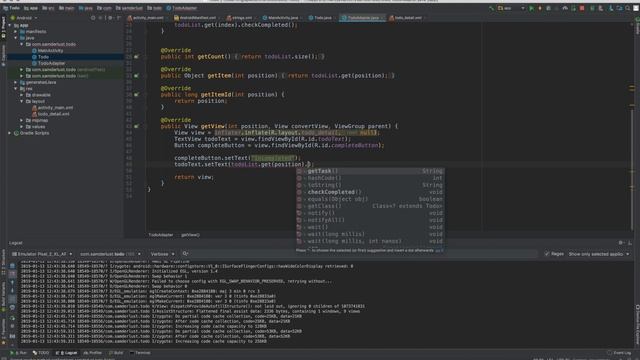Collapse the java folder

coord(16,38)
